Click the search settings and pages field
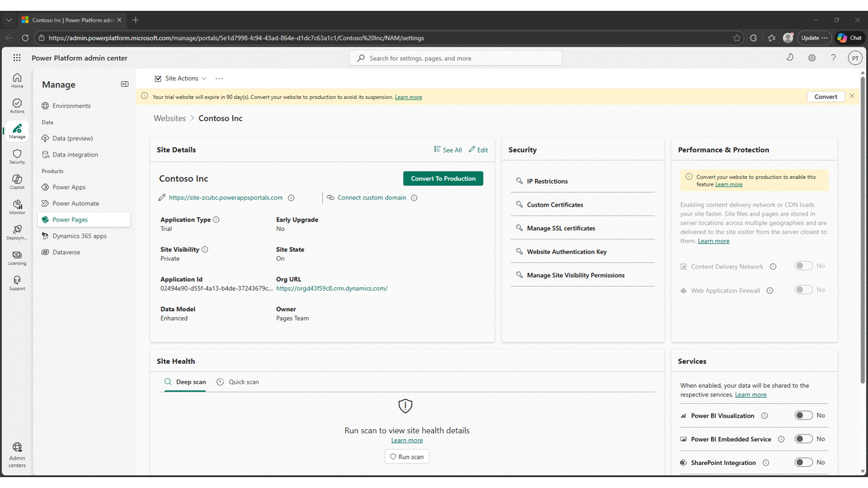This screenshot has width=868, height=488. click(x=456, y=58)
